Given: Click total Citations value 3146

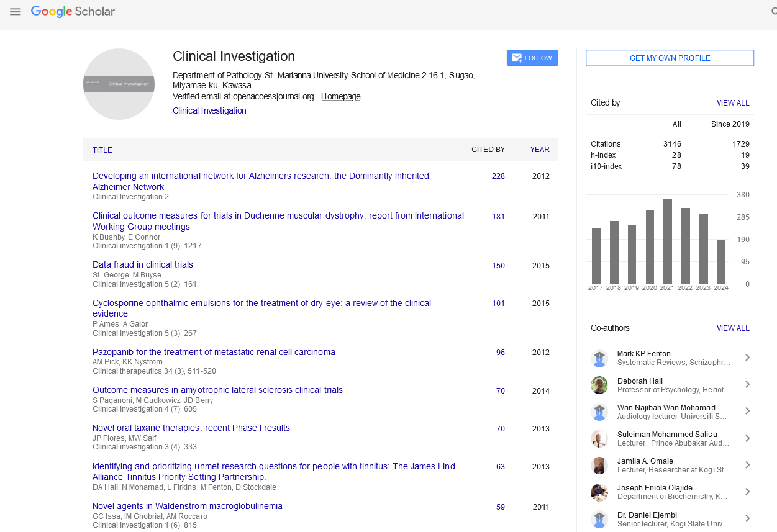Looking at the screenshot, I should 672,144.
